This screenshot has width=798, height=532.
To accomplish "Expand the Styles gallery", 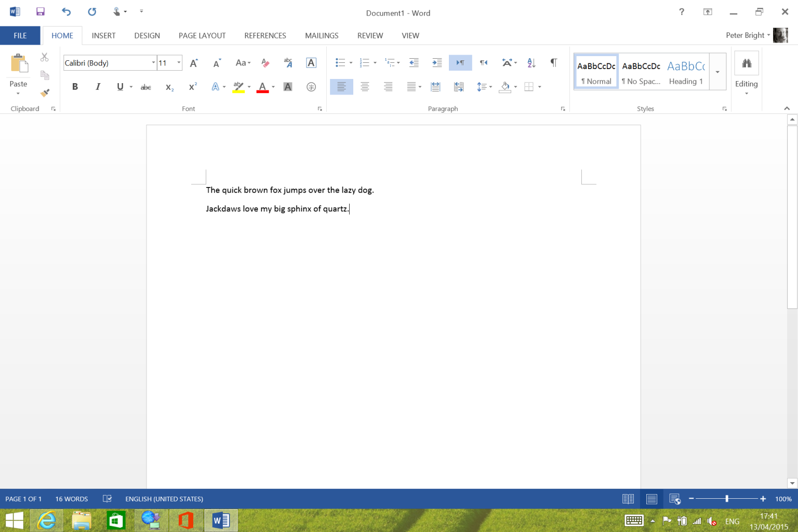I will point(717,72).
